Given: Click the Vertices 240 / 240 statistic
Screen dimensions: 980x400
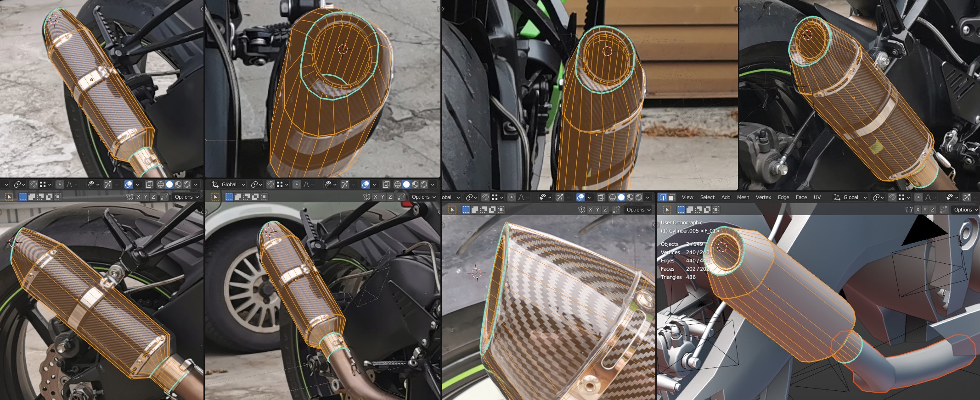Looking at the screenshot, I should (685, 252).
